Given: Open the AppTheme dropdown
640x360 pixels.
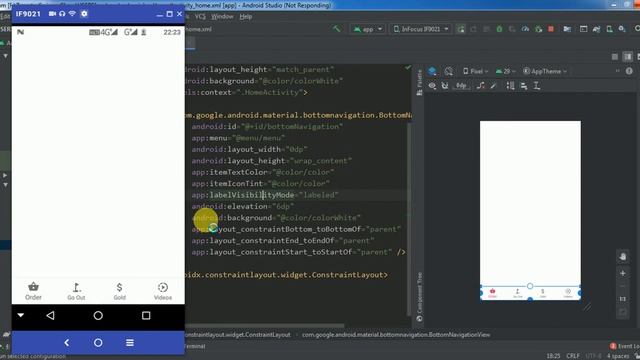Looking at the screenshot, I should coord(545,71).
